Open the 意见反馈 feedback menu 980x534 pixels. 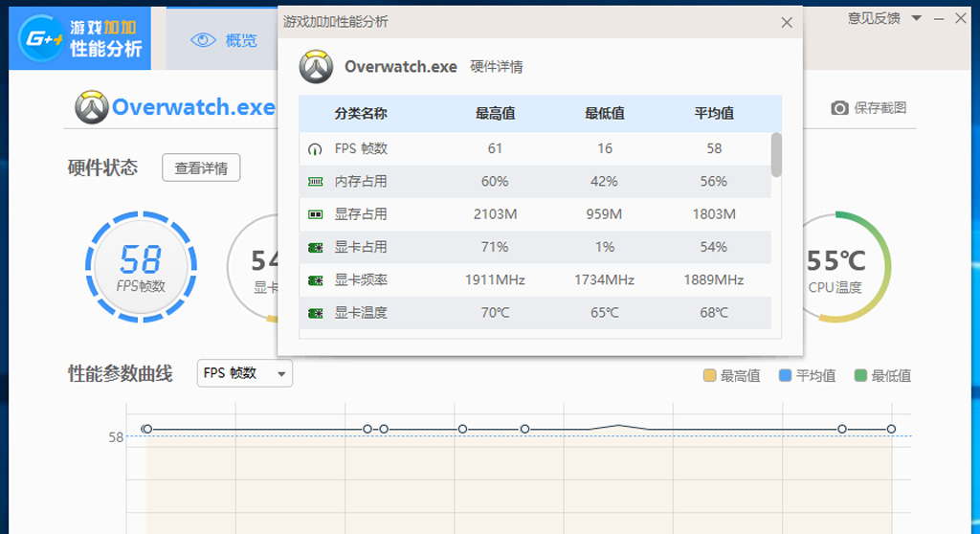874,18
